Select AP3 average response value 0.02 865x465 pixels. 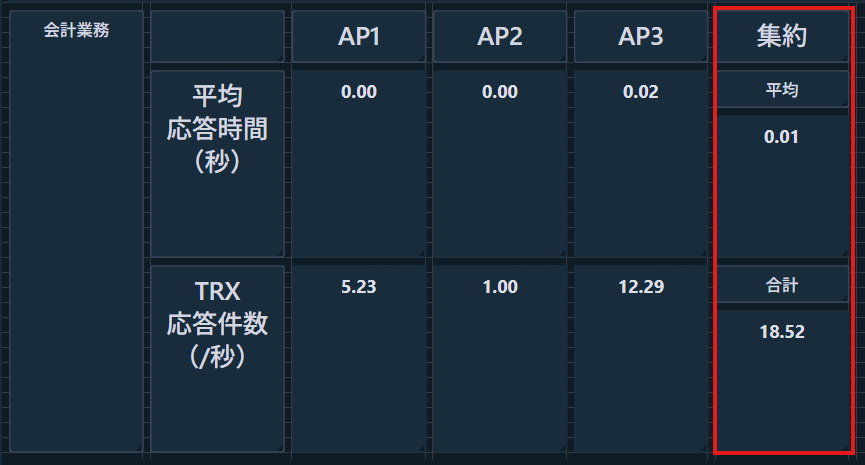click(x=641, y=92)
